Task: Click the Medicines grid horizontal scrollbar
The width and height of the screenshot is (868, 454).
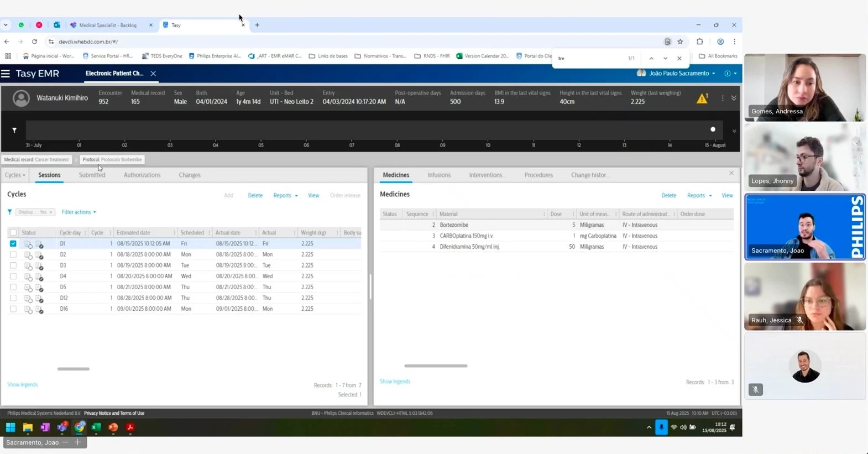Action: tap(436, 366)
